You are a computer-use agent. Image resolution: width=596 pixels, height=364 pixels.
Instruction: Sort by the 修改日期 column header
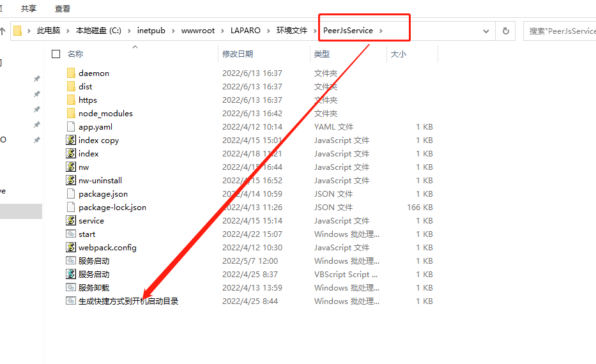click(238, 54)
